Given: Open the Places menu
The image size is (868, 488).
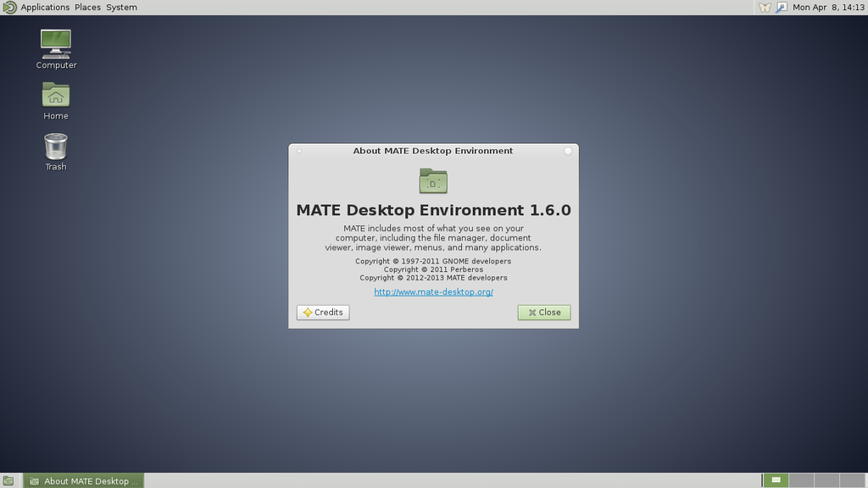Looking at the screenshot, I should tap(86, 7).
